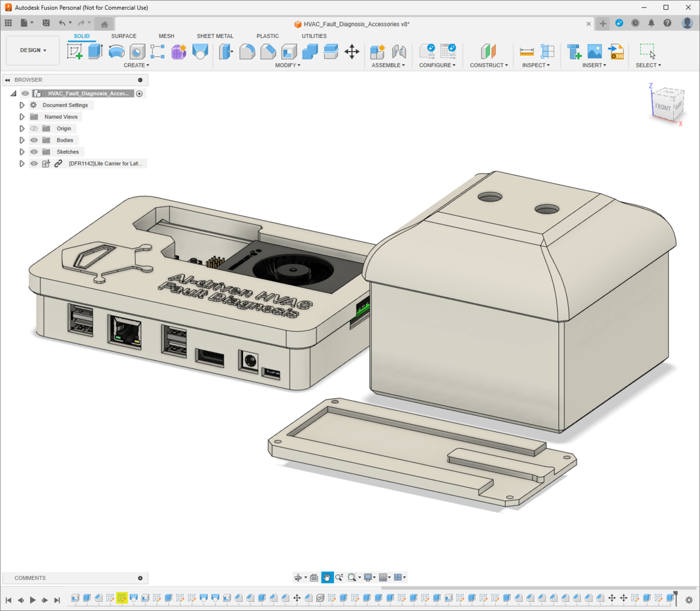The width and height of the screenshot is (700, 611).
Task: Open the MODIFY dropdown menu
Action: tap(288, 65)
